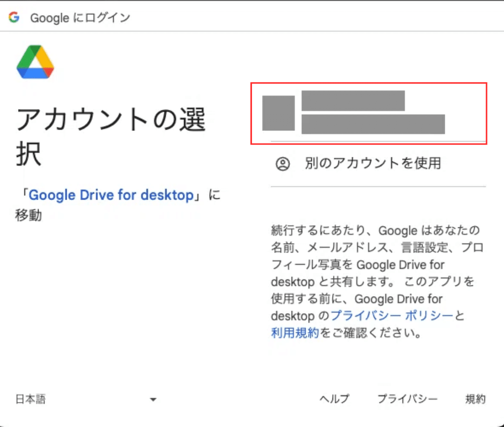Click the Google G logo in title bar
This screenshot has width=504, height=427.
click(x=14, y=17)
